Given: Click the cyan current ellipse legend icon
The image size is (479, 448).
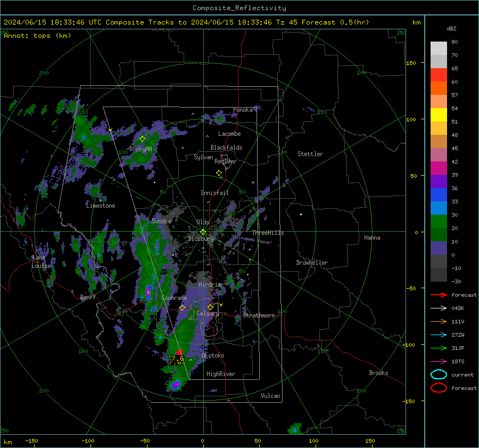Looking at the screenshot, I should [x=439, y=374].
